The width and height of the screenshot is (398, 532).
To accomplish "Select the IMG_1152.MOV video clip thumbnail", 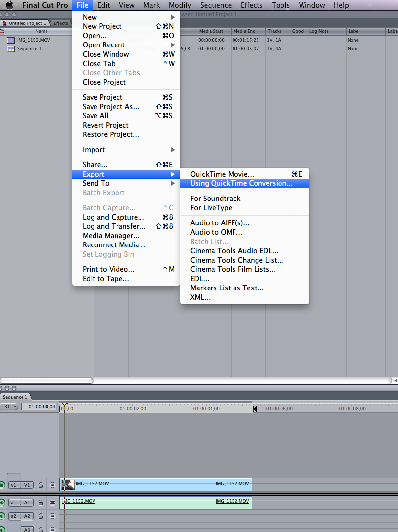I will [x=68, y=485].
